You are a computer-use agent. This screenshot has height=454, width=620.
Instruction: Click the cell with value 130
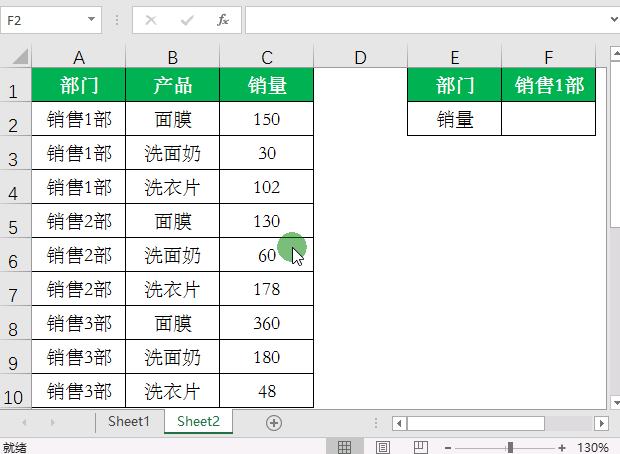[267, 221]
